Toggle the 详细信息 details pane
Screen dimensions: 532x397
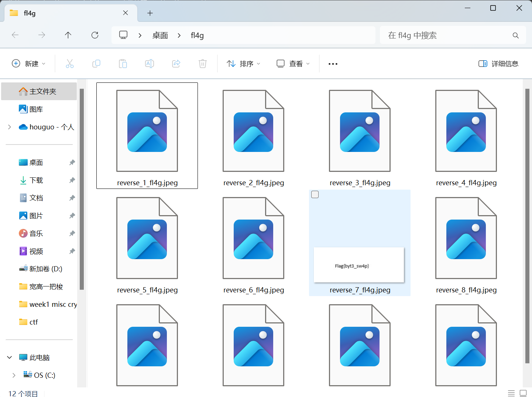498,64
